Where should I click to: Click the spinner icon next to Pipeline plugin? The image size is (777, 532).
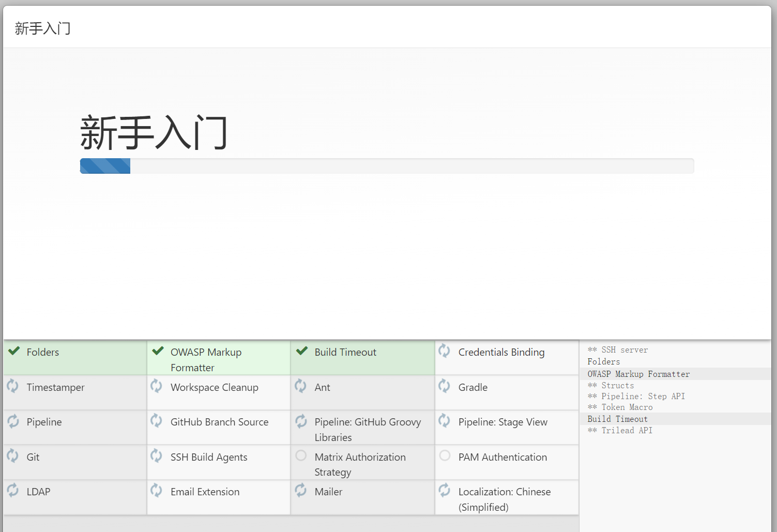click(12, 421)
